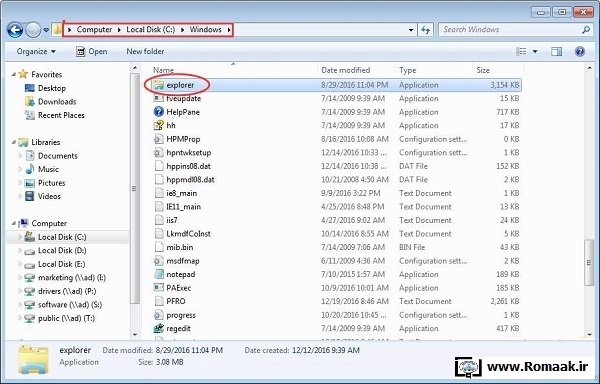Click Windows segment in the address breadcrumb
The width and height of the screenshot is (600, 384).
[205, 29]
